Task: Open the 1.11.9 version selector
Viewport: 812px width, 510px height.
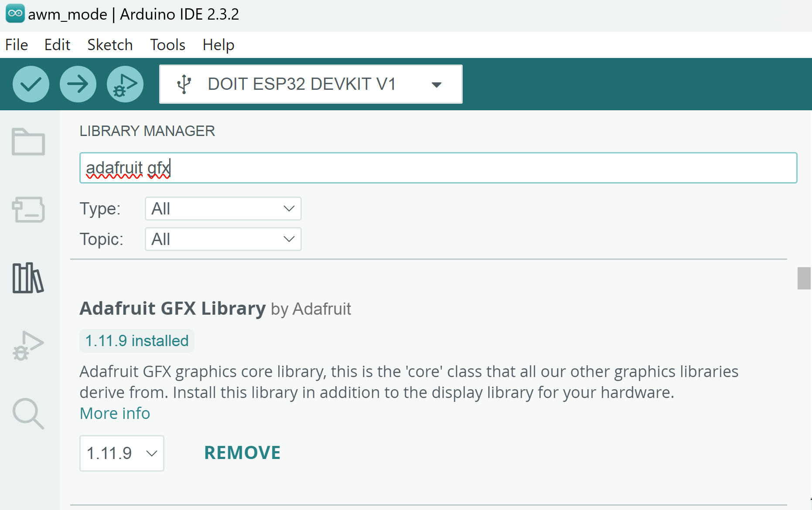Action: tap(122, 453)
